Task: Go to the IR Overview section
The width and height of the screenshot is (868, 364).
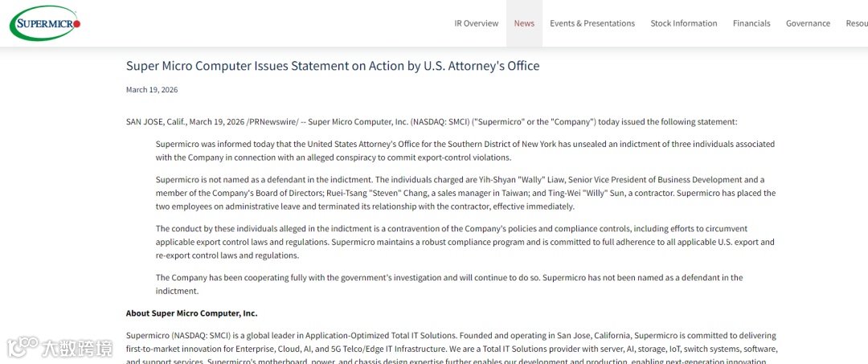Action: pos(476,23)
